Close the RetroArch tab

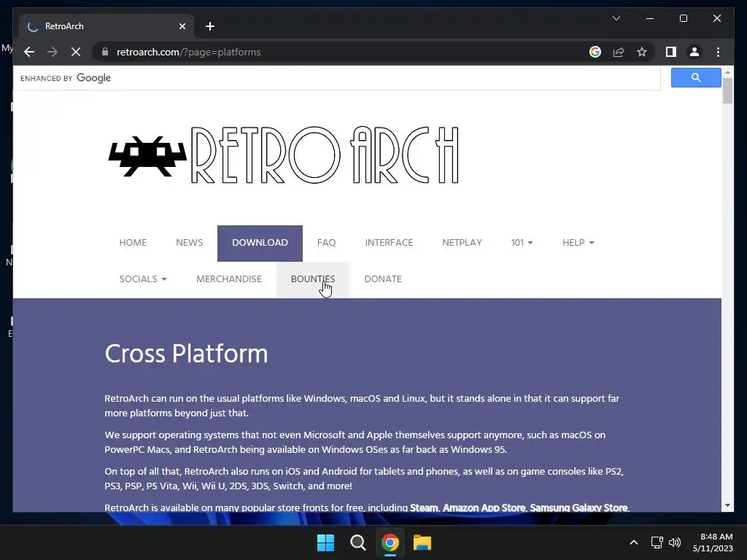tap(182, 26)
